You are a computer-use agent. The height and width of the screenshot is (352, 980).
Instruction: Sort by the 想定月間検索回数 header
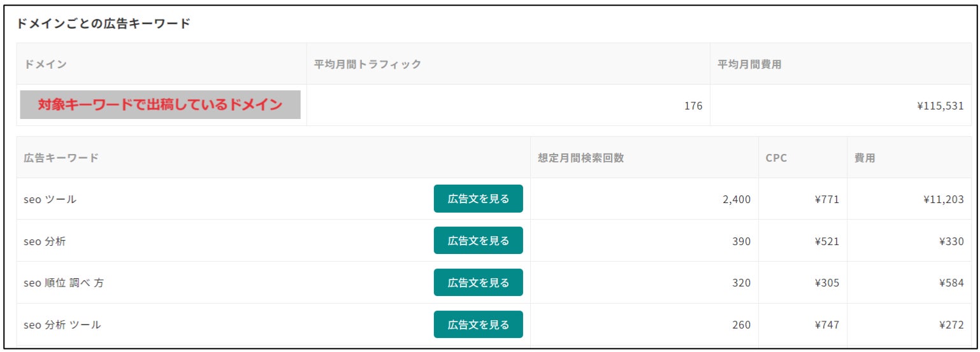[x=580, y=158]
